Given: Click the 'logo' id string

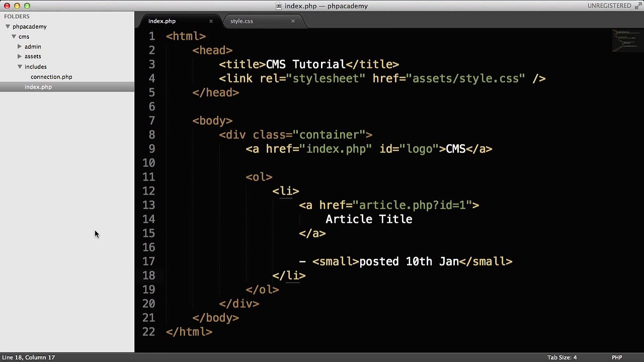Looking at the screenshot, I should click(x=419, y=149).
